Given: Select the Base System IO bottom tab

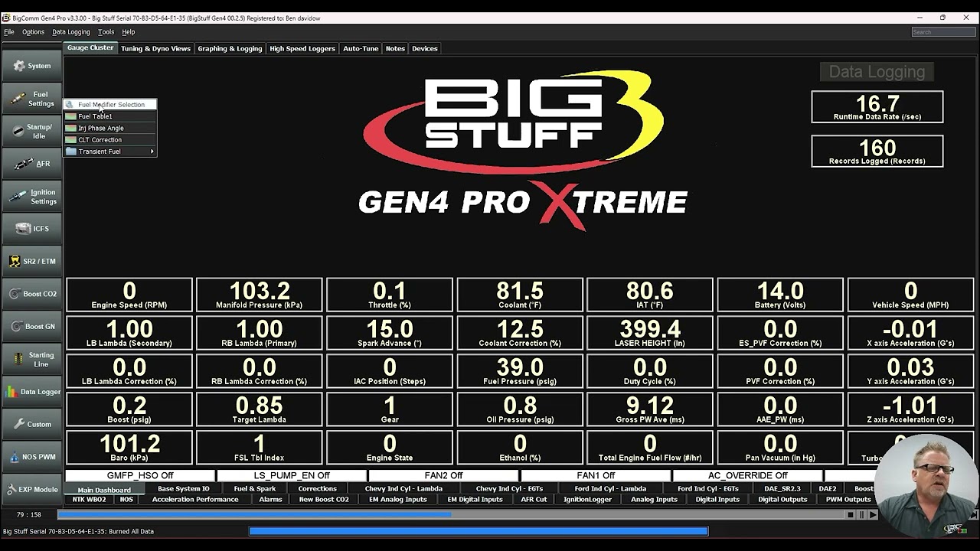Looking at the screenshot, I should click(x=184, y=489).
